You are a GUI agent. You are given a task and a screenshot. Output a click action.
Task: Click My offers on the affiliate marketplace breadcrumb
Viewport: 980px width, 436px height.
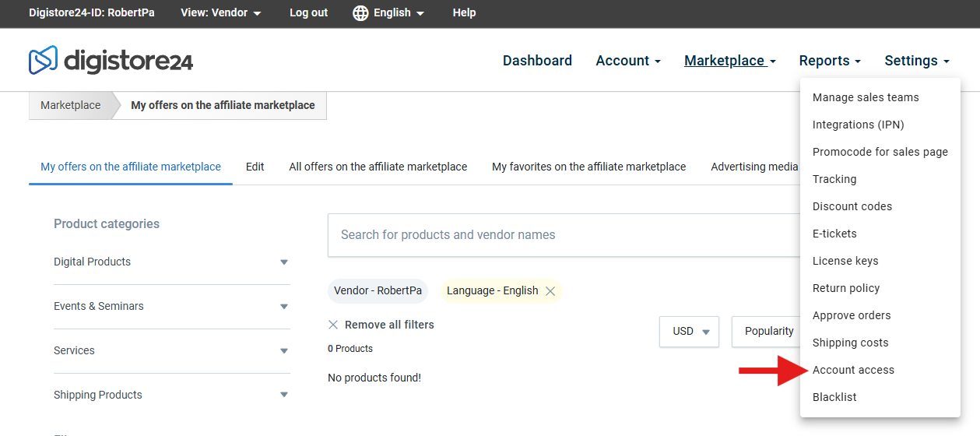click(x=223, y=106)
